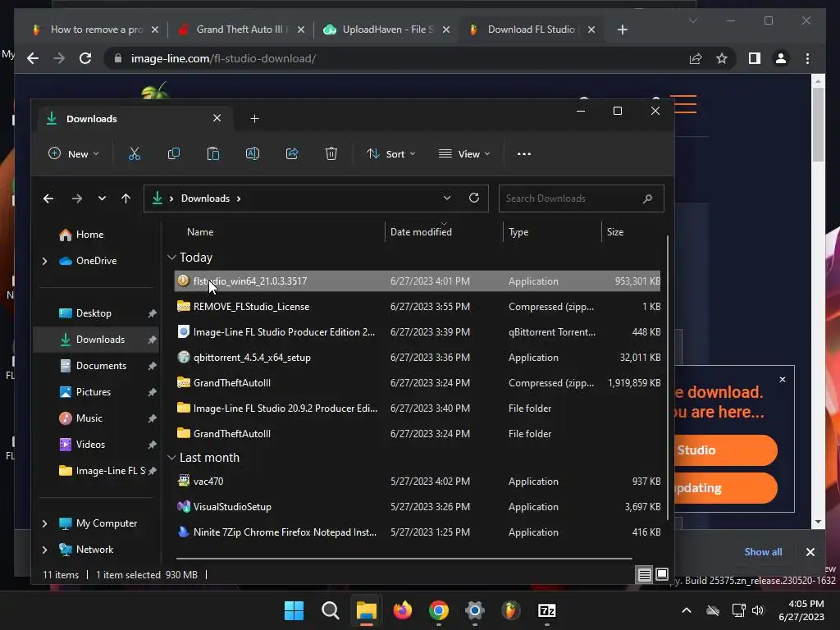Close the orange download popup
Screen dimensions: 840x630
point(782,379)
